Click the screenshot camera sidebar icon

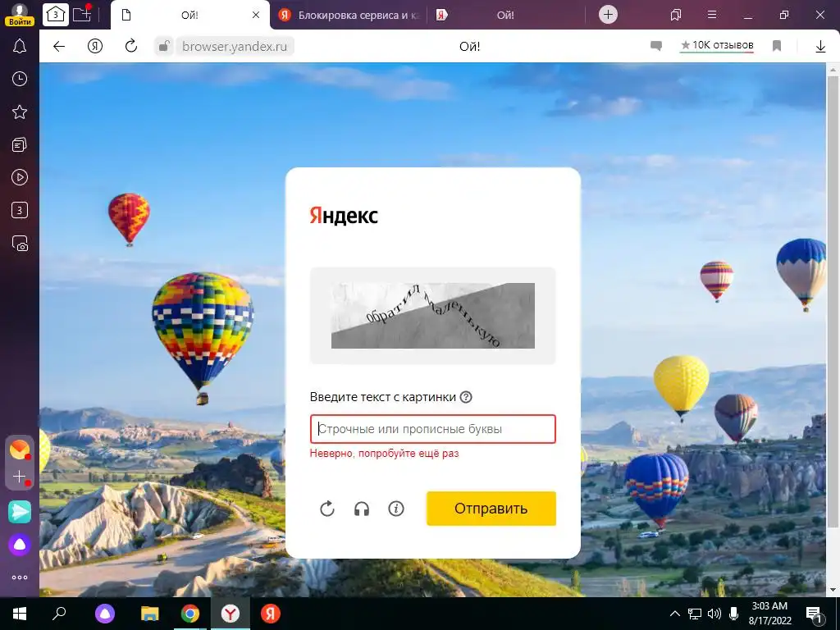[20, 243]
